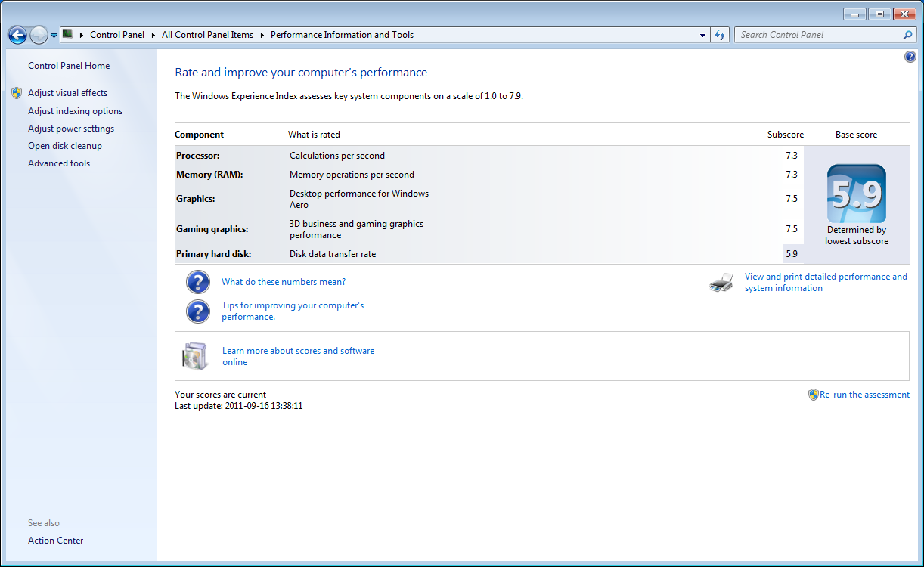Go back using the Back arrow button
Image resolution: width=924 pixels, height=567 pixels.
tap(17, 35)
